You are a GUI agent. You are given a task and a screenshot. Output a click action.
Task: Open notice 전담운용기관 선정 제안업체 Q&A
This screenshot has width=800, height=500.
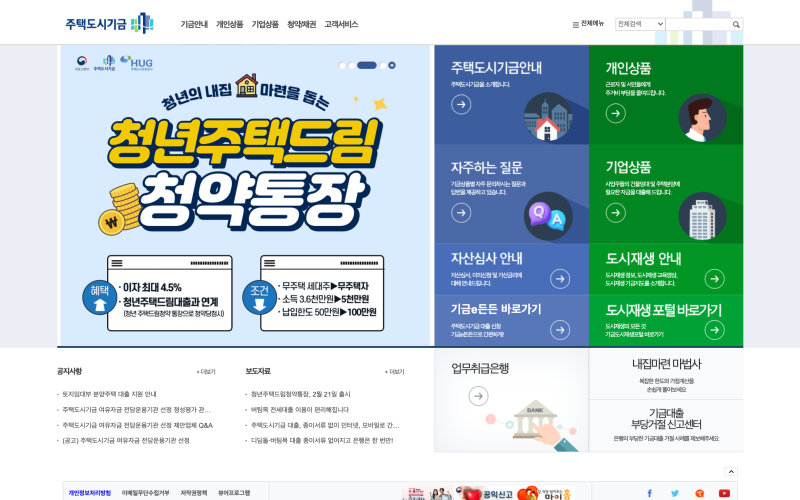[x=137, y=425]
